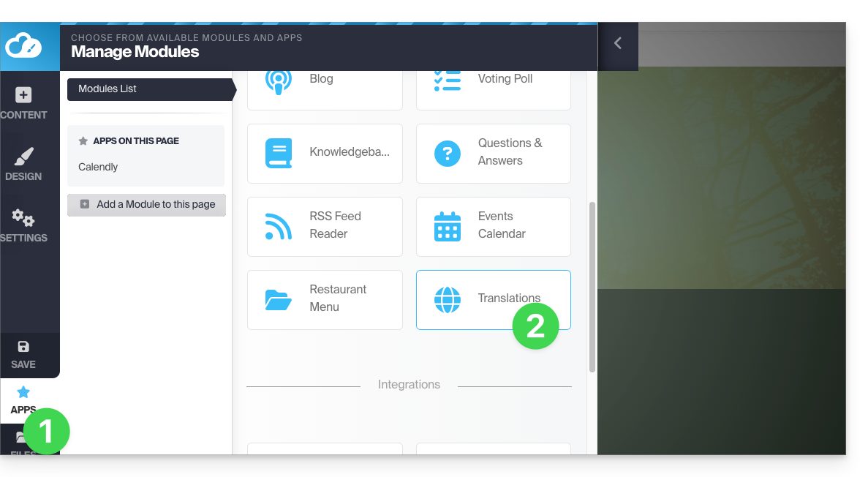Click the question mark circle icon
Viewport: 868px width, 477px height.
[448, 154]
